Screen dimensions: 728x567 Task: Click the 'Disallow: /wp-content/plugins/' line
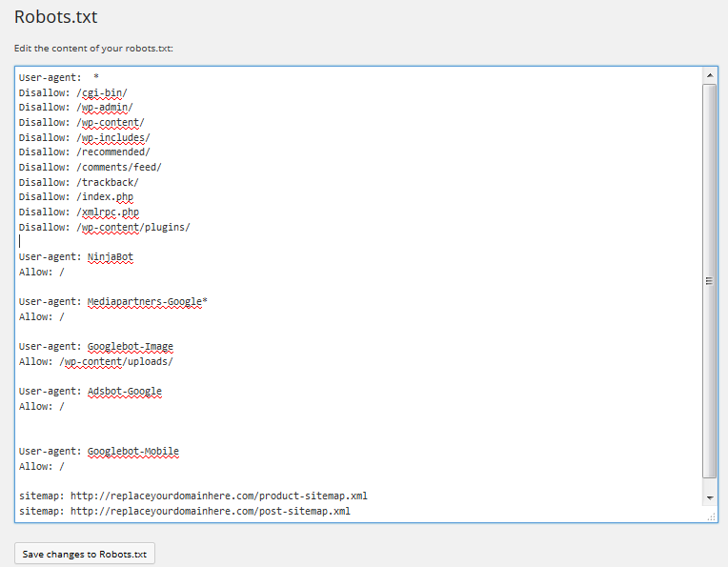click(105, 227)
